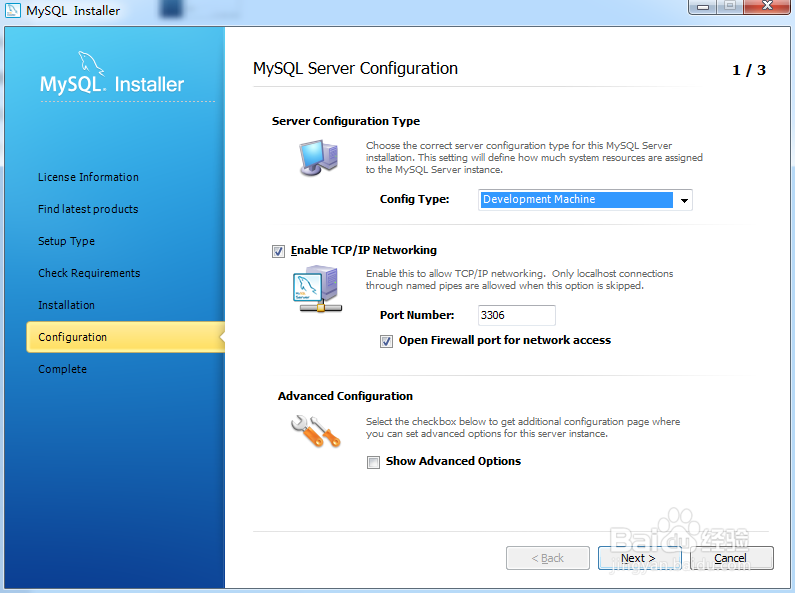Select Setup Type step in sidebar
This screenshot has height=593, width=795.
(66, 241)
